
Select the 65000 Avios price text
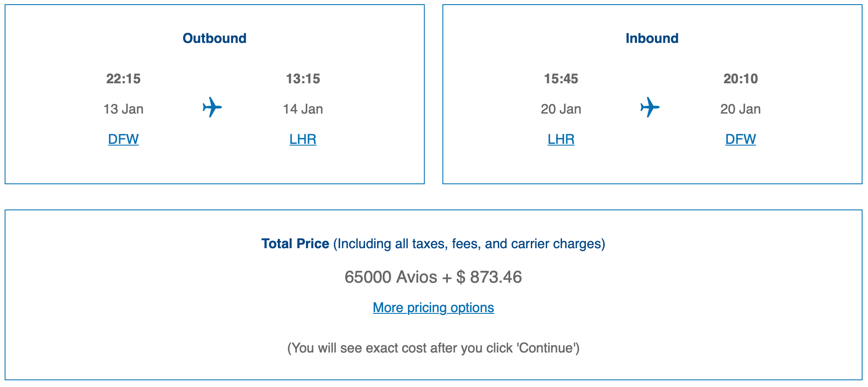point(433,277)
